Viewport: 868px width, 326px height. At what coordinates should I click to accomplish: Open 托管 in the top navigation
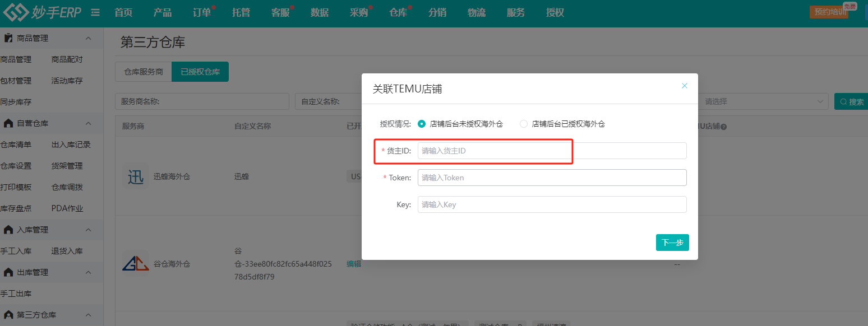(241, 12)
